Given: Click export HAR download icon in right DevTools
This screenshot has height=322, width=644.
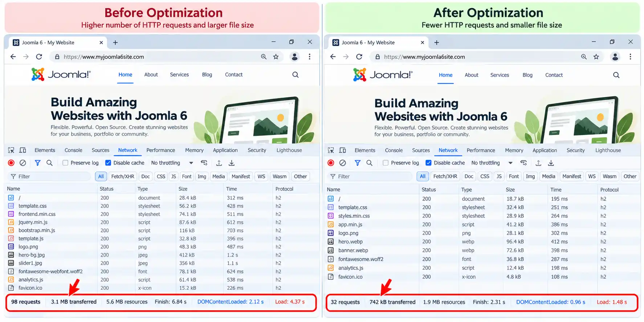Looking at the screenshot, I should pos(551,163).
